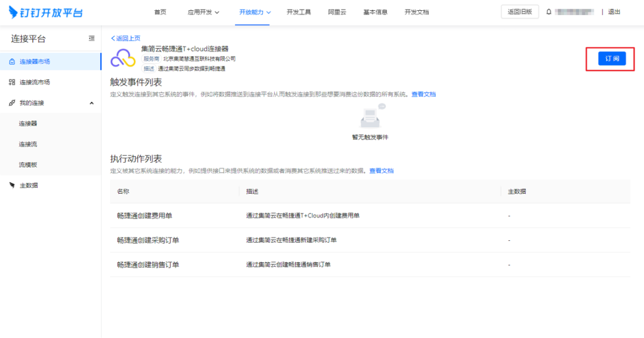
Task: Open 查看文档 link under 执行动作列表
Action: pos(381,171)
